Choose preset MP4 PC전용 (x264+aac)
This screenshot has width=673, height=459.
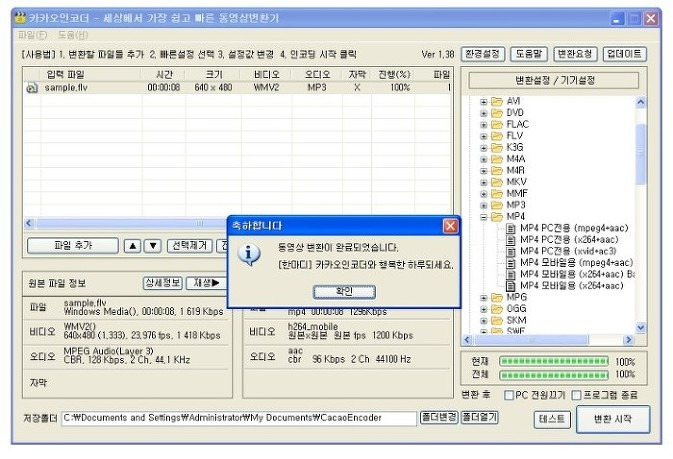[x=569, y=240]
